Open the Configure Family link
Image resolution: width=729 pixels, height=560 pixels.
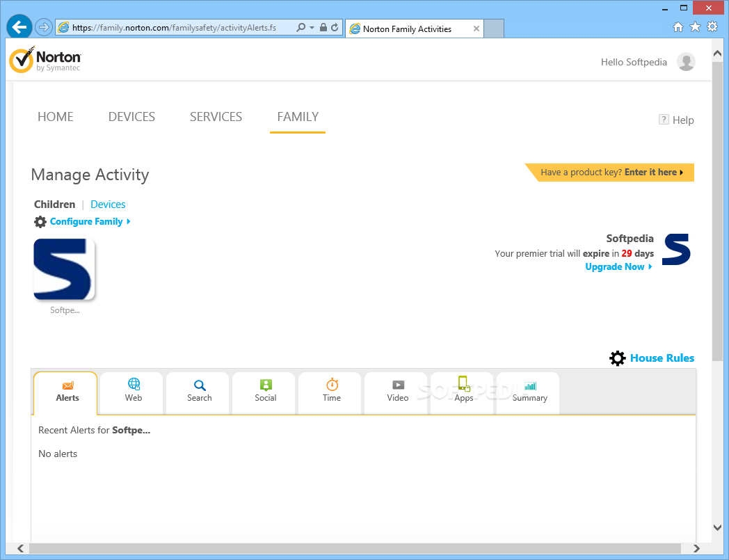pos(90,222)
